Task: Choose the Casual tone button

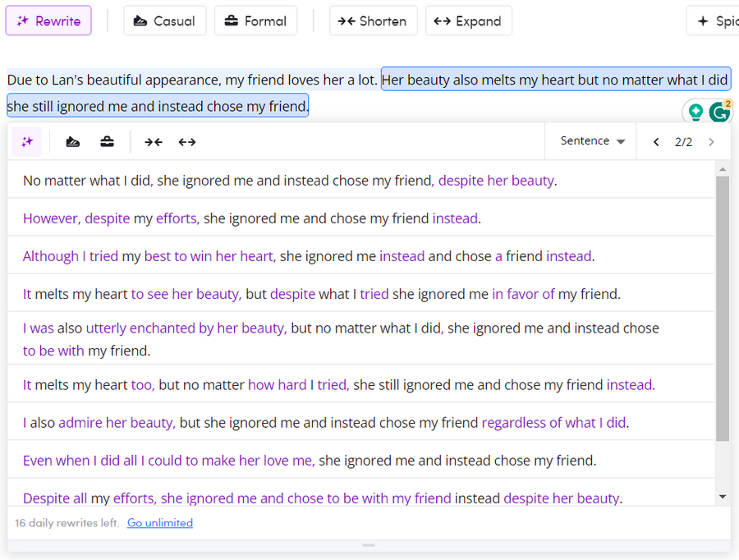Action: (165, 21)
